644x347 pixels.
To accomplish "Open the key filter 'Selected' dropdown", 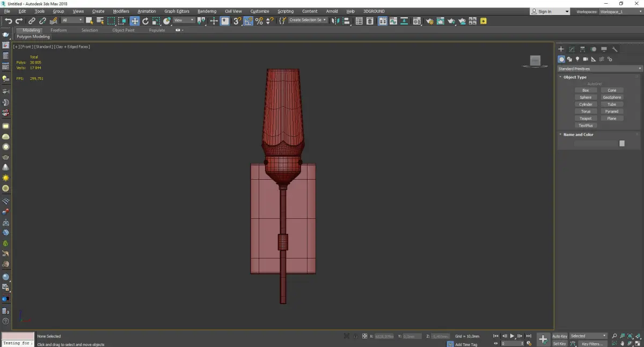I will [589, 336].
